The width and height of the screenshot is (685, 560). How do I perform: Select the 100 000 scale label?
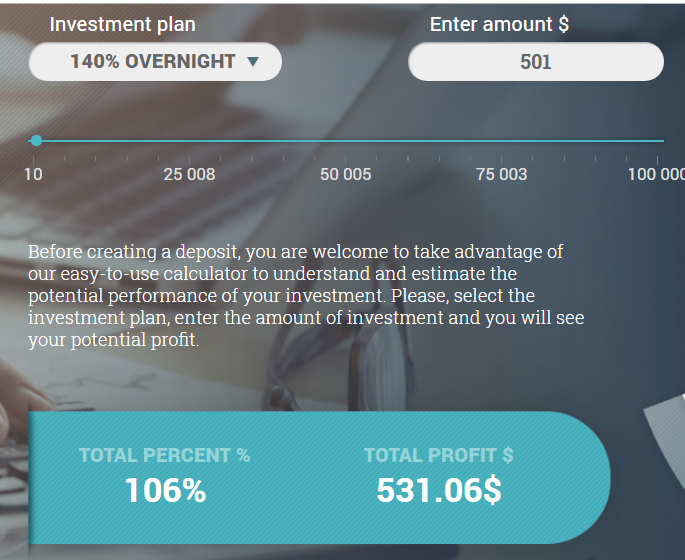[x=655, y=175]
